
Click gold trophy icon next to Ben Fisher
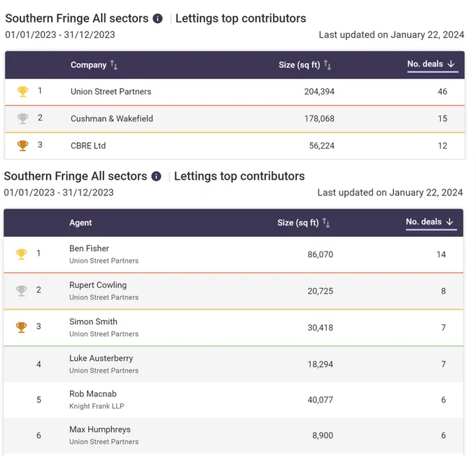(21, 254)
